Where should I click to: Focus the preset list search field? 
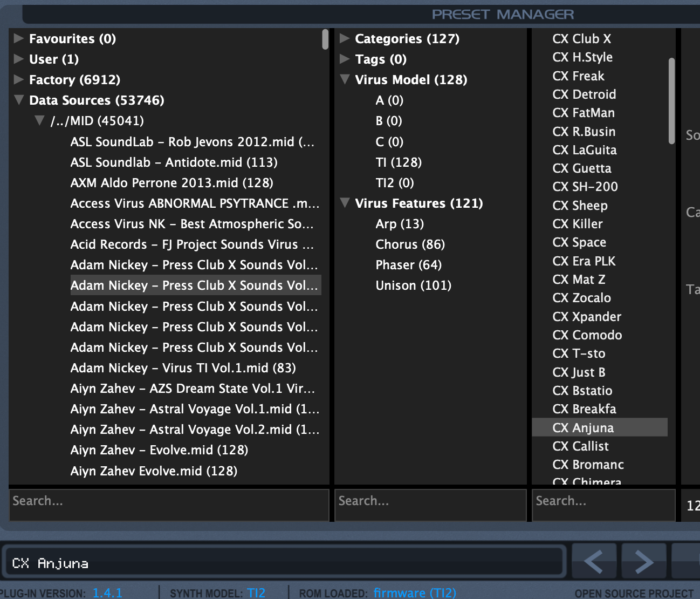603,505
